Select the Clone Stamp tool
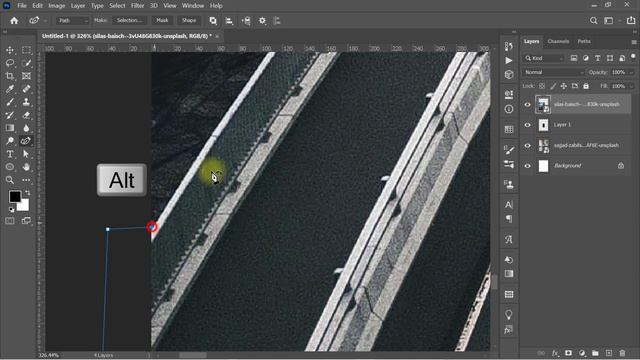This screenshot has height=360, width=640. pyautogui.click(x=26, y=102)
